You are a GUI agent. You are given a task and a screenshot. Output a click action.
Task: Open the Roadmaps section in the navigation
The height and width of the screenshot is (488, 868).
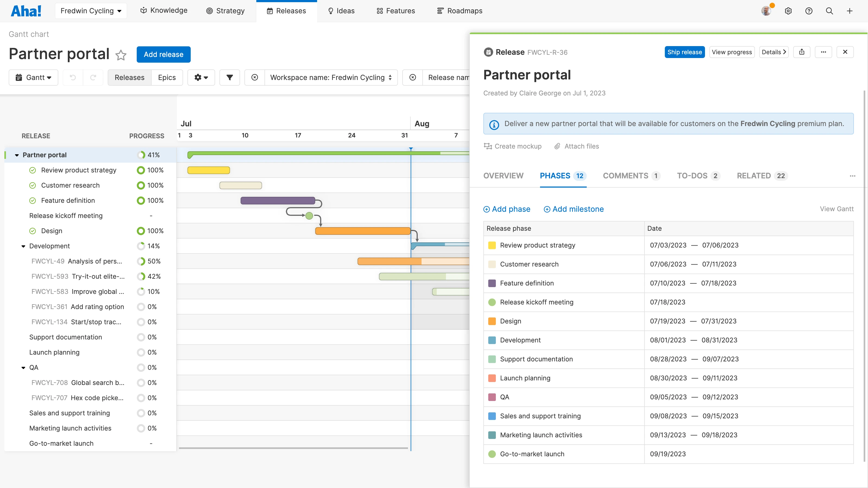click(x=459, y=11)
